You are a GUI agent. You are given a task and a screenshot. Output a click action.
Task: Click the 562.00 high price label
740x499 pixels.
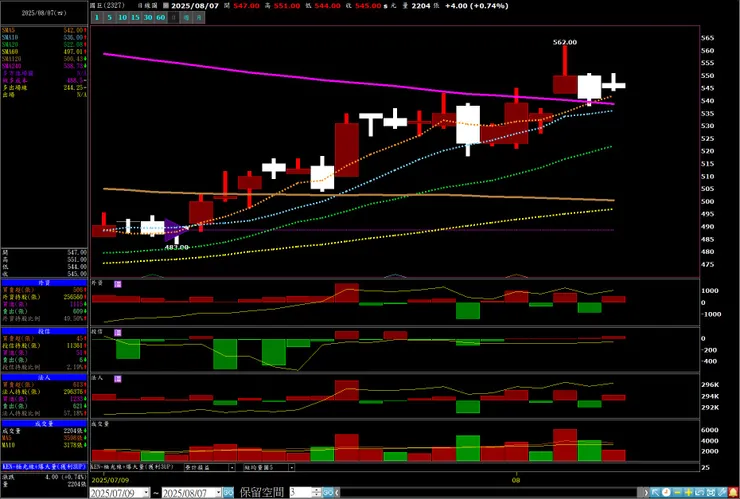point(565,42)
